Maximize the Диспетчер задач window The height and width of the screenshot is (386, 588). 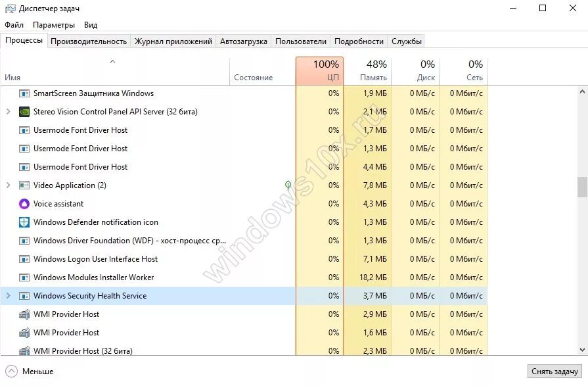click(543, 8)
